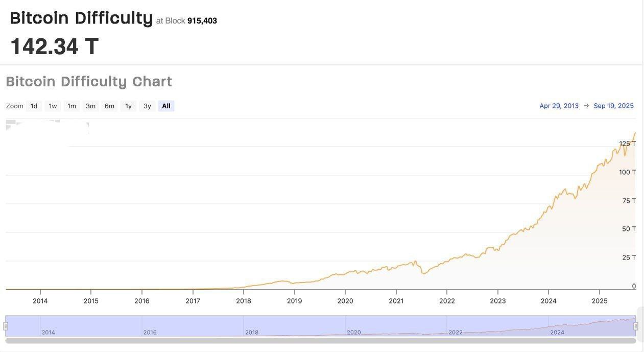Grab the right navigator handle
Screen dimensions: 644x352
(636, 326)
